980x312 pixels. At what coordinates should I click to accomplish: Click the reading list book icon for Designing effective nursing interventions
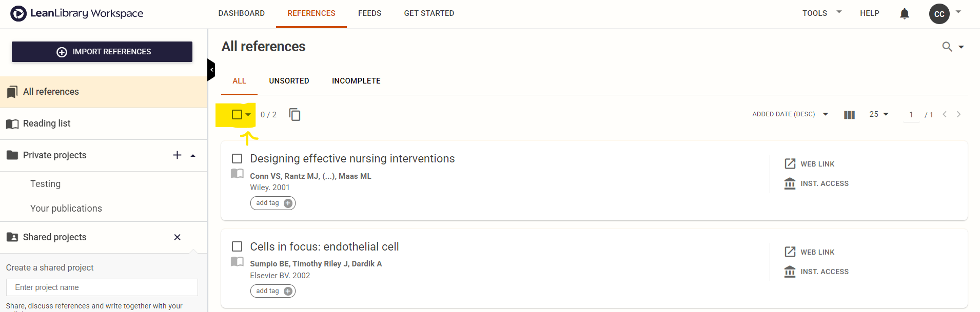(237, 174)
